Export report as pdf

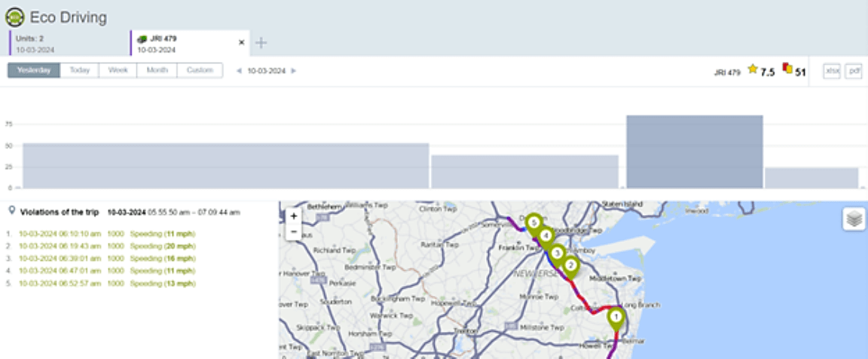point(854,71)
